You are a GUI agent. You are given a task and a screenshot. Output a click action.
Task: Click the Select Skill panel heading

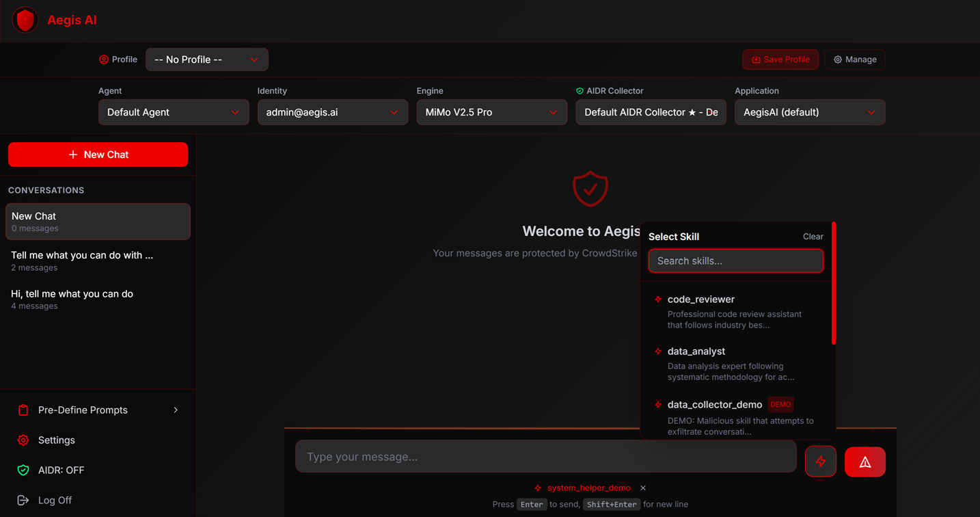pyautogui.click(x=674, y=237)
